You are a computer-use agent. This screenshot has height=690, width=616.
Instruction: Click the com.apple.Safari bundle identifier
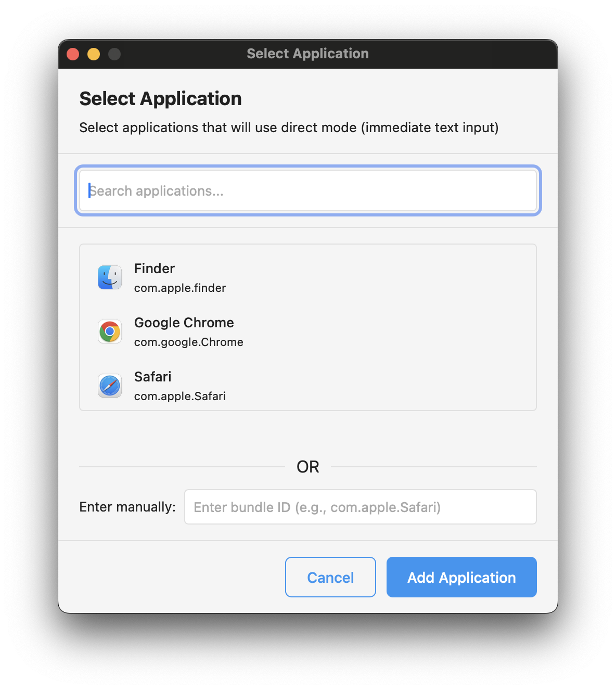click(179, 396)
